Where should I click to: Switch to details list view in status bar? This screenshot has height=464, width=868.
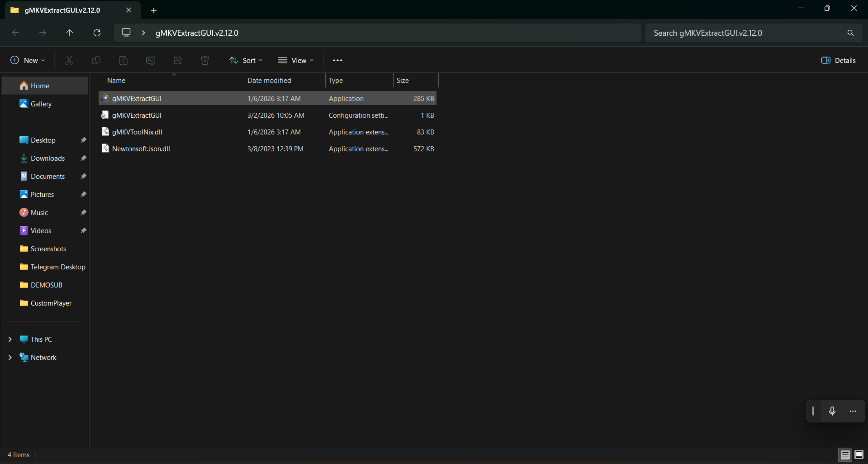tap(845, 455)
